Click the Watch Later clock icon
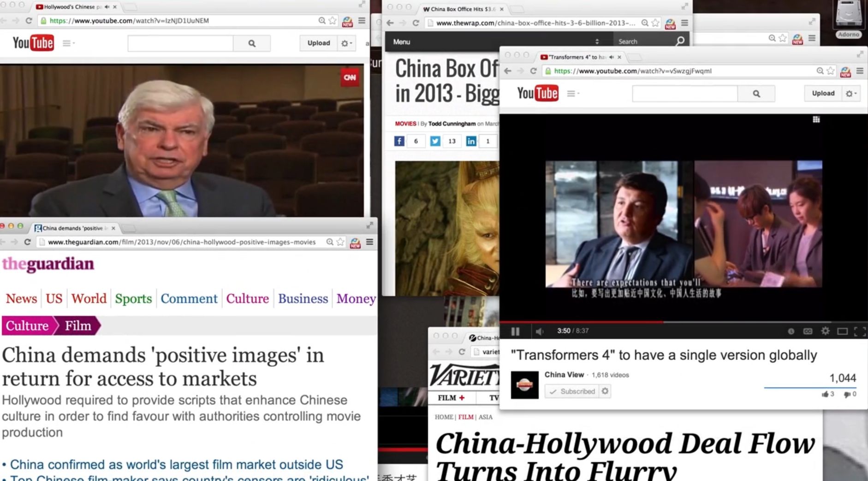This screenshot has height=481, width=868. coord(791,331)
